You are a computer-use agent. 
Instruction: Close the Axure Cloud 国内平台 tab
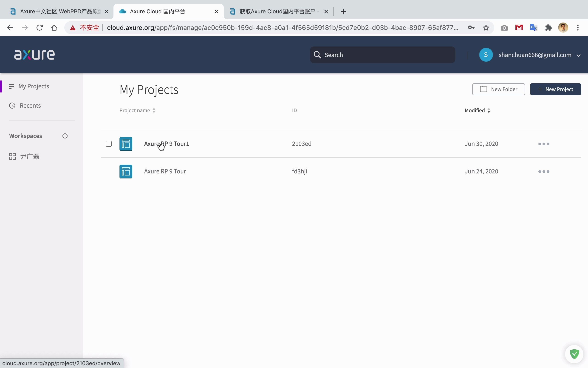(x=216, y=11)
